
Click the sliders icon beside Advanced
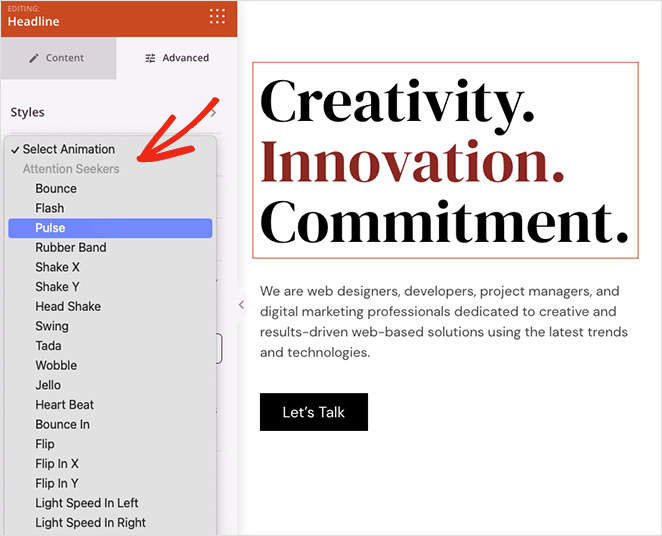[150, 58]
